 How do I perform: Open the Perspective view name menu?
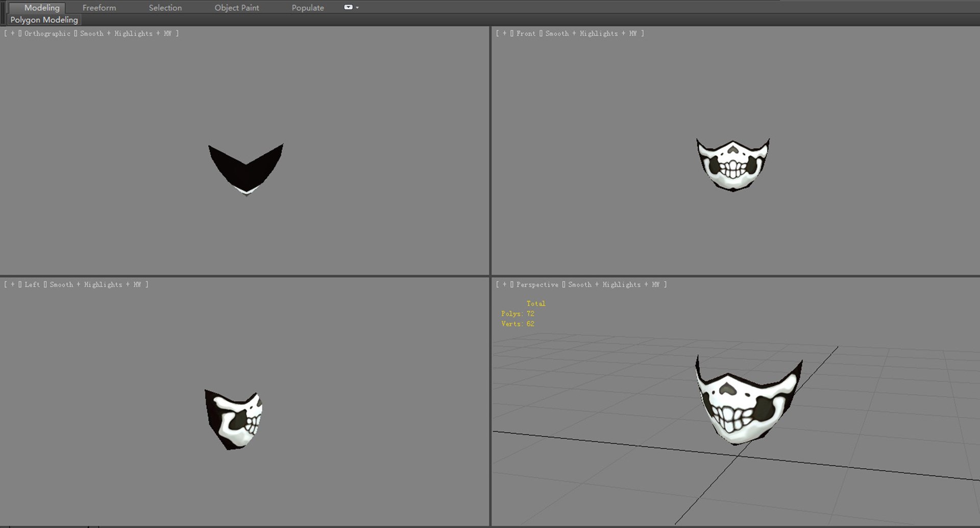[x=537, y=284]
